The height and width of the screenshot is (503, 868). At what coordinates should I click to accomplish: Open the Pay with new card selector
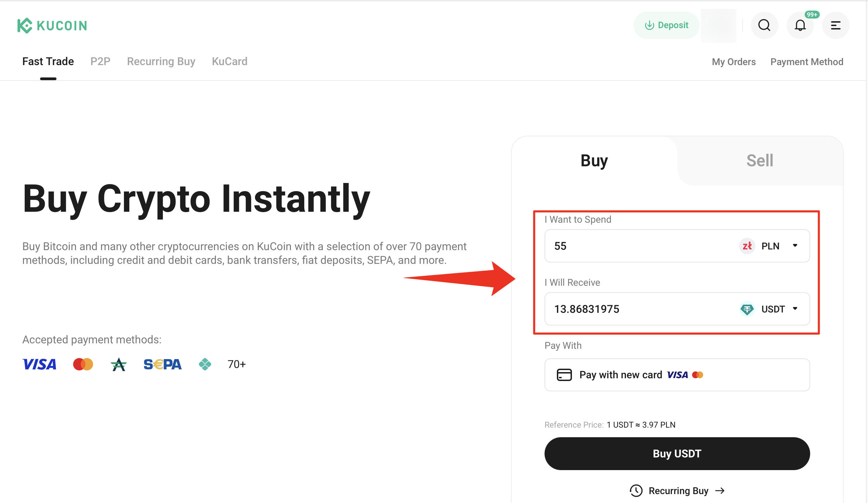coord(677,375)
